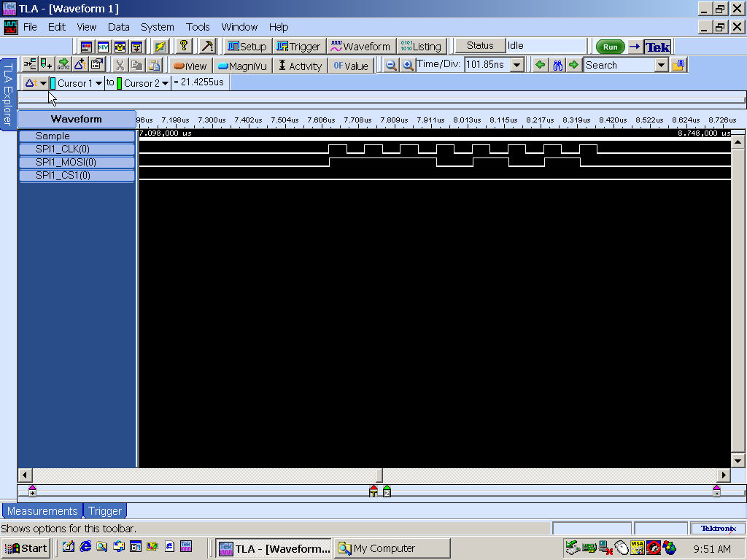Select the SPI1_MOSI(0) waveform label
Viewport: 747px width, 560px height.
(77, 163)
